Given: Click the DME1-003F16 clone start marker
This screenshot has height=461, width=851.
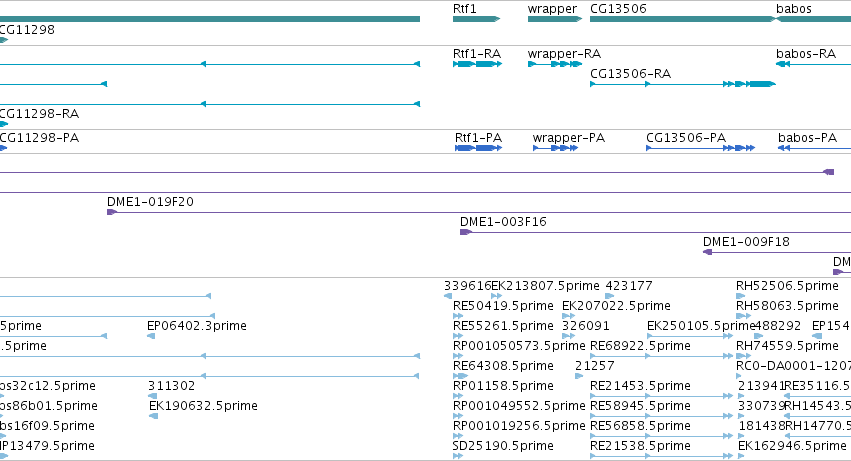Looking at the screenshot, I should pos(465,232).
